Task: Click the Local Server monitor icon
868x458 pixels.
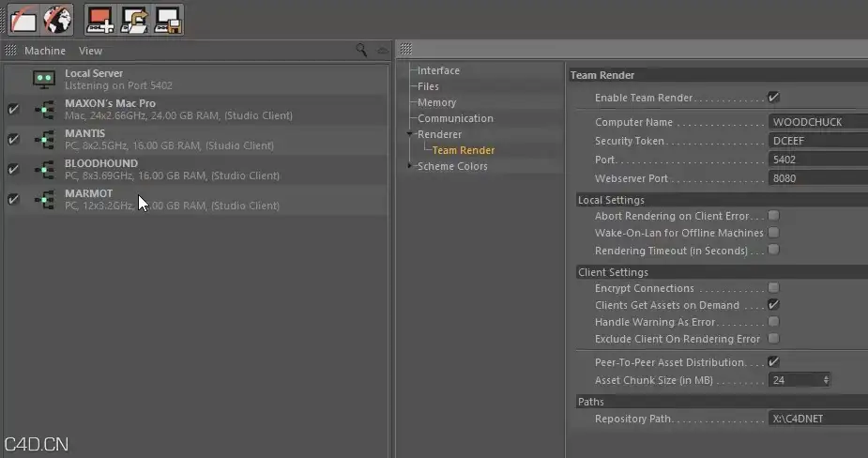Action: pyautogui.click(x=44, y=79)
